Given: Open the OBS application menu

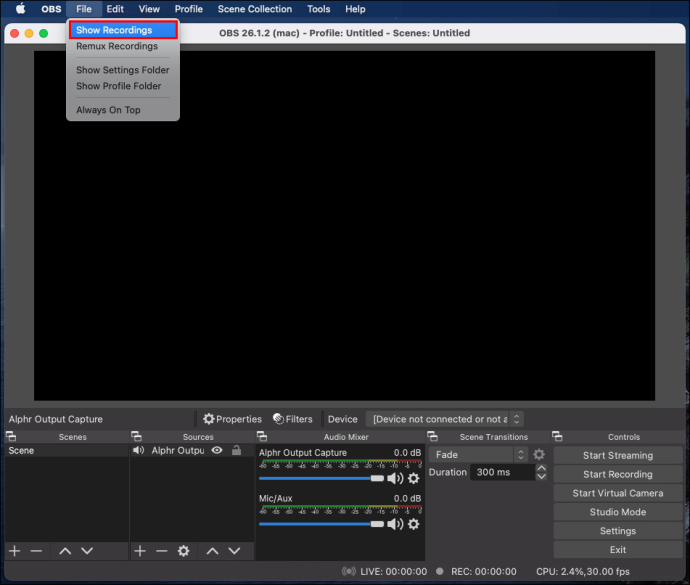Looking at the screenshot, I should tap(51, 9).
